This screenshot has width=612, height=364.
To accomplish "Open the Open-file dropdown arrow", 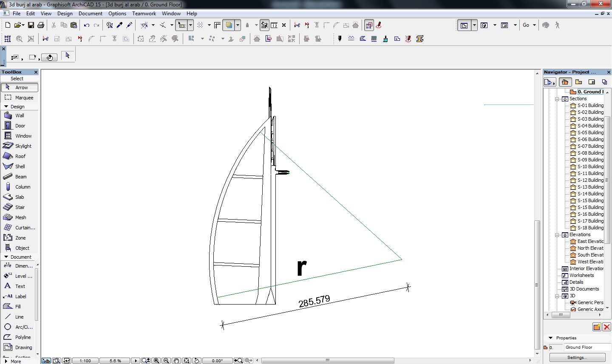I will coord(23,25).
